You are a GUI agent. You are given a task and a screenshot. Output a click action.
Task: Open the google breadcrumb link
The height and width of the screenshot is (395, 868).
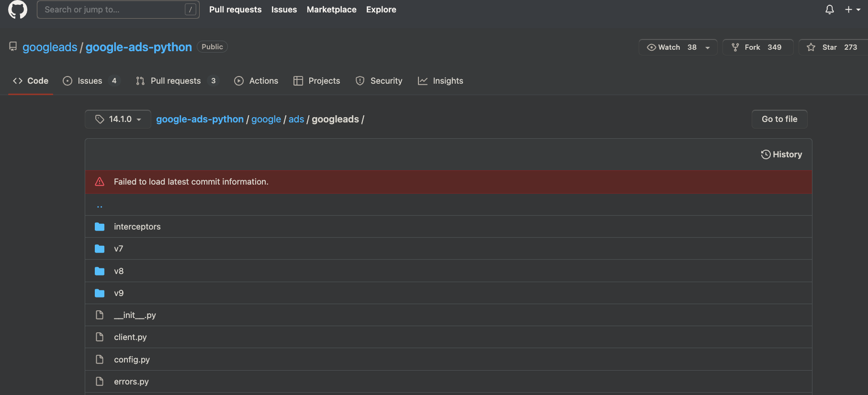pyautogui.click(x=266, y=119)
